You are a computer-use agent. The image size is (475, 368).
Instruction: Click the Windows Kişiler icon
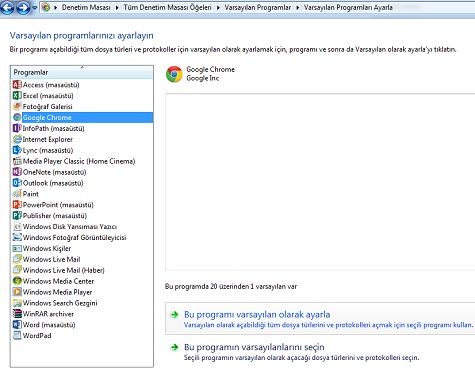17,248
